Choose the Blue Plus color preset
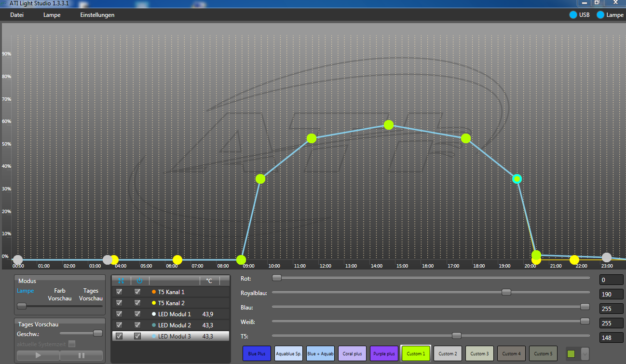 coord(257,354)
